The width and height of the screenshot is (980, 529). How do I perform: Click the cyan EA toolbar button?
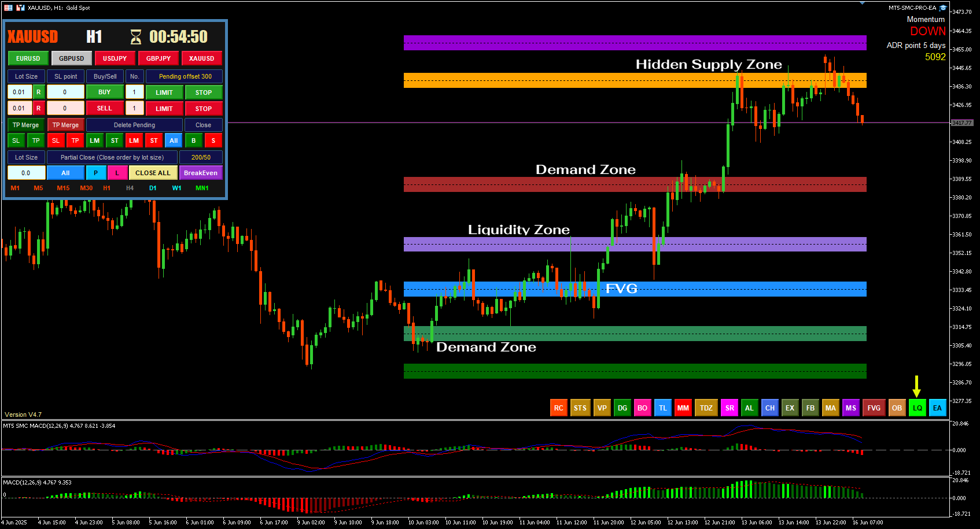[x=937, y=408]
